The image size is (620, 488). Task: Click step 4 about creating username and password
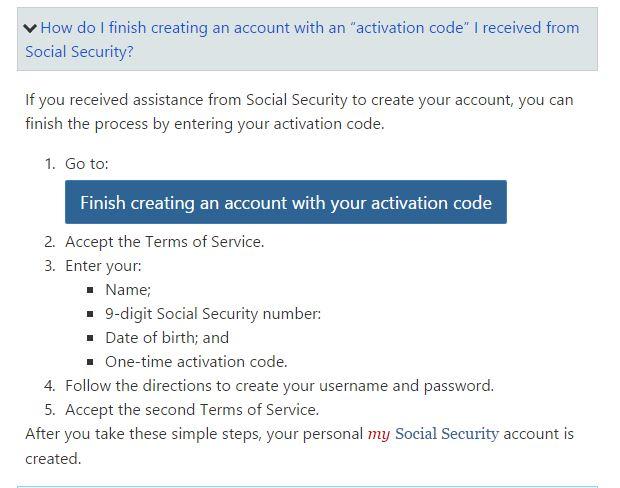click(x=279, y=386)
